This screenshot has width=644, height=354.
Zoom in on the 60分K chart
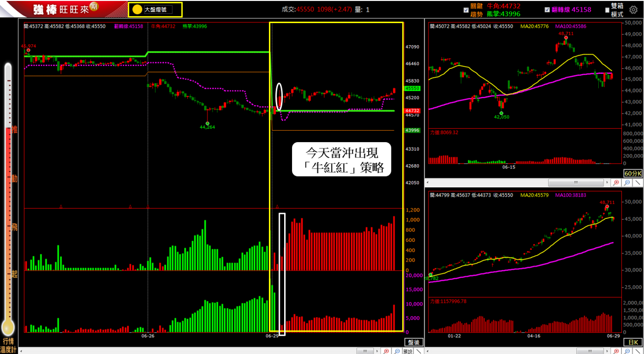point(616,182)
